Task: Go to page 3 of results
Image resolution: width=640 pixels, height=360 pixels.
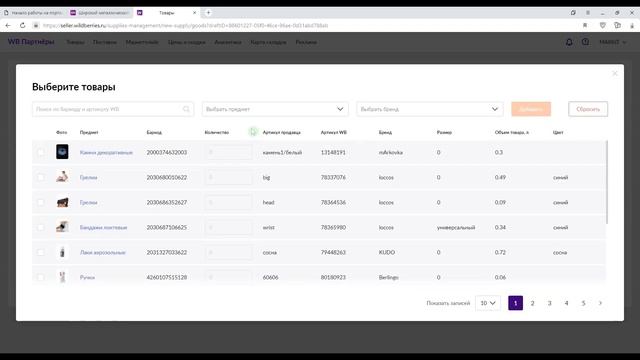Action: point(549,303)
